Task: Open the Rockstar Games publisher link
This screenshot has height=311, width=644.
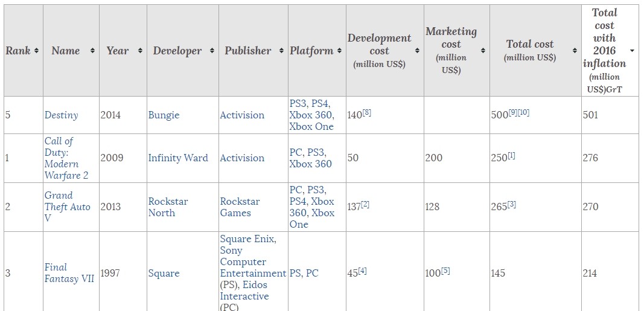Action: click(240, 207)
